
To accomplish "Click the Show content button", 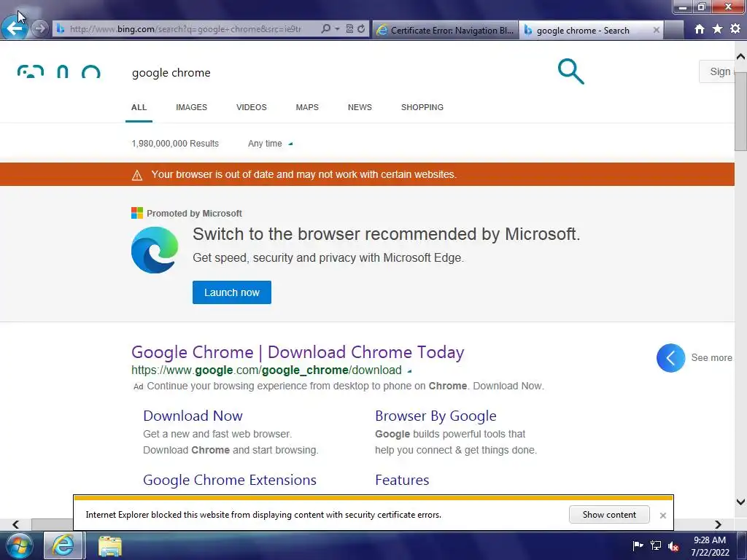I will tap(609, 514).
